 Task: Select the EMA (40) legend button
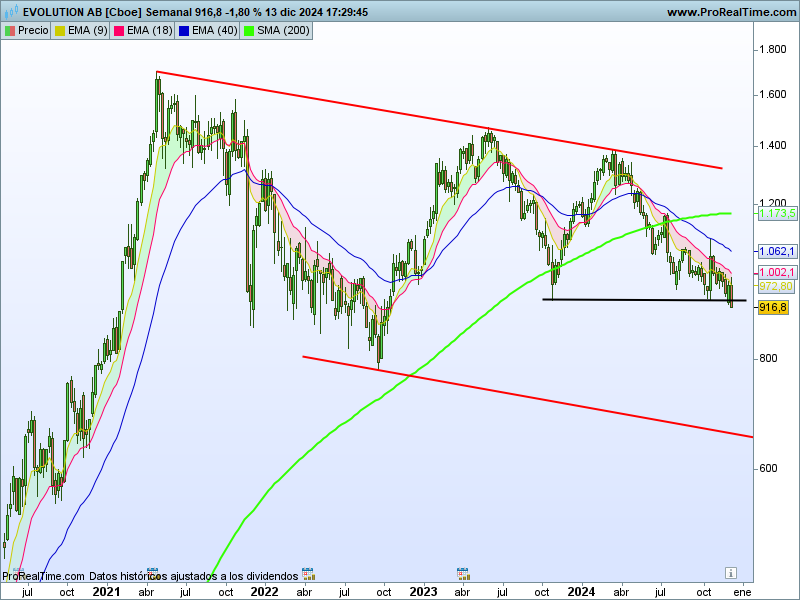click(208, 31)
